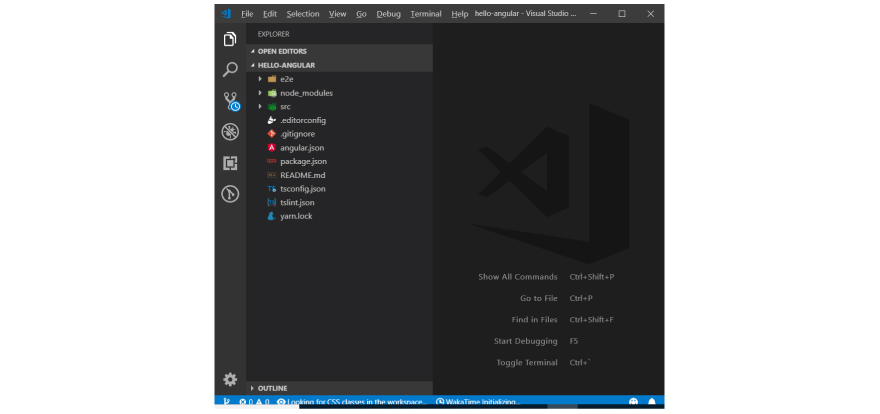Select the tsconfig.json file name

click(302, 189)
